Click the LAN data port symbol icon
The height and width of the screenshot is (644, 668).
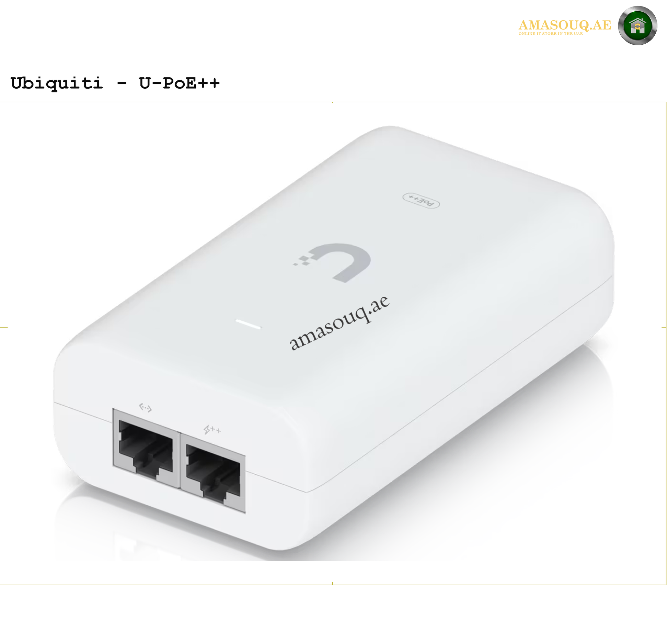(145, 408)
